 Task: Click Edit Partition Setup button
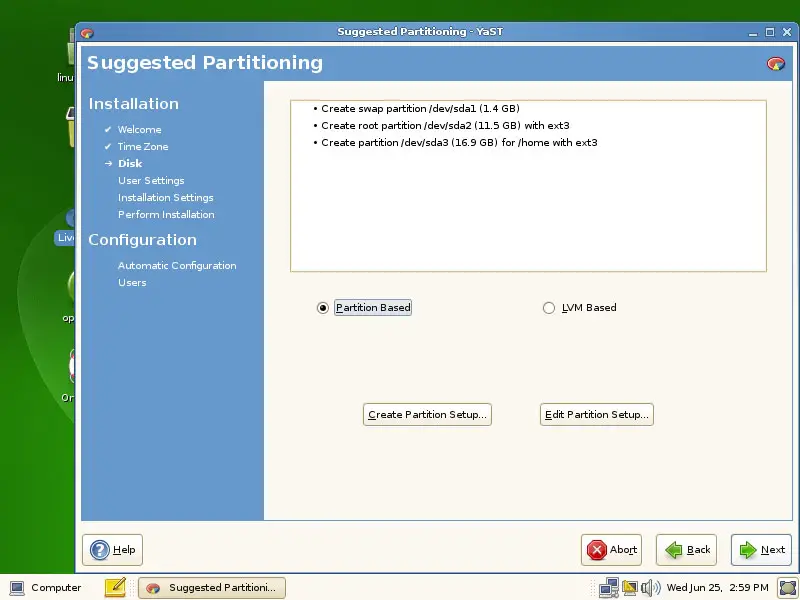[596, 414]
